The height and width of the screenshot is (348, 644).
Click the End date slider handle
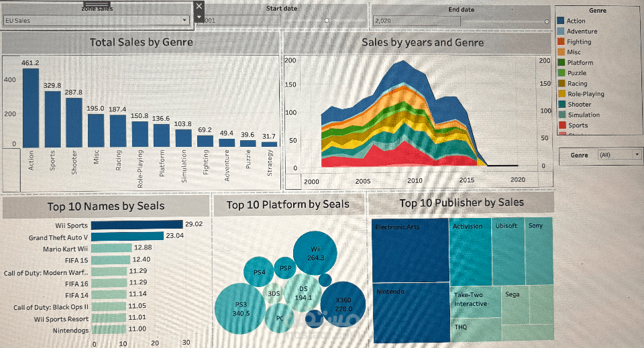click(x=547, y=21)
